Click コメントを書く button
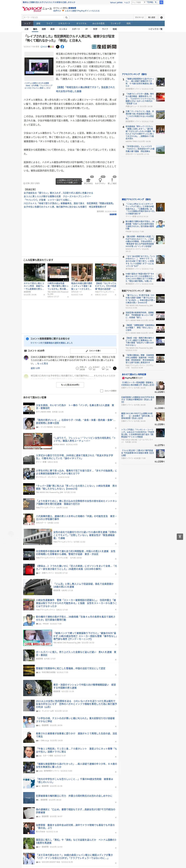This screenshot has width=186, height=868. click(93, 351)
